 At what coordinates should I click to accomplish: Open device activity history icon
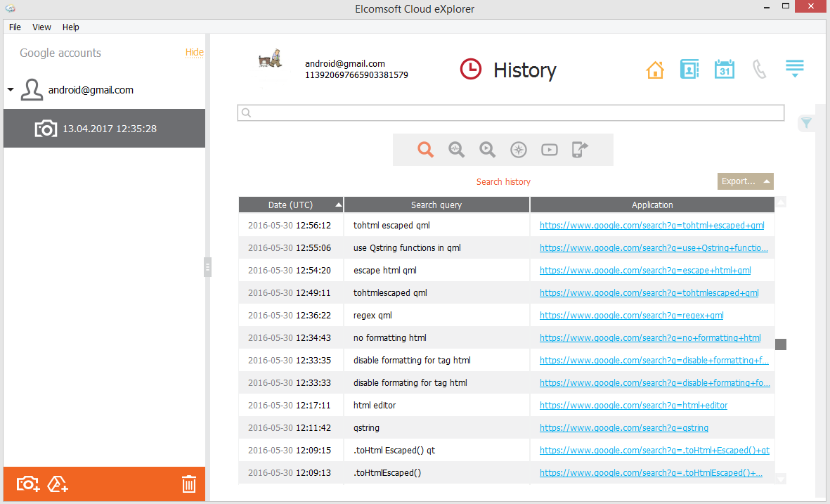click(x=580, y=150)
